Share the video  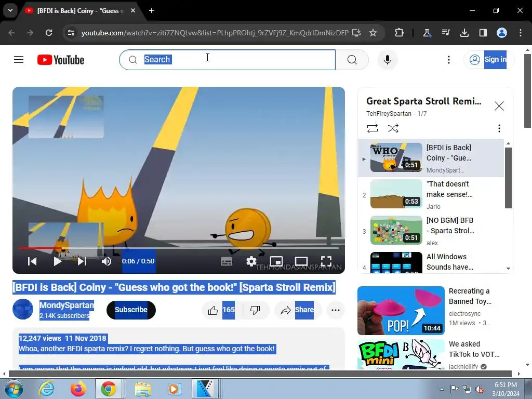297,310
